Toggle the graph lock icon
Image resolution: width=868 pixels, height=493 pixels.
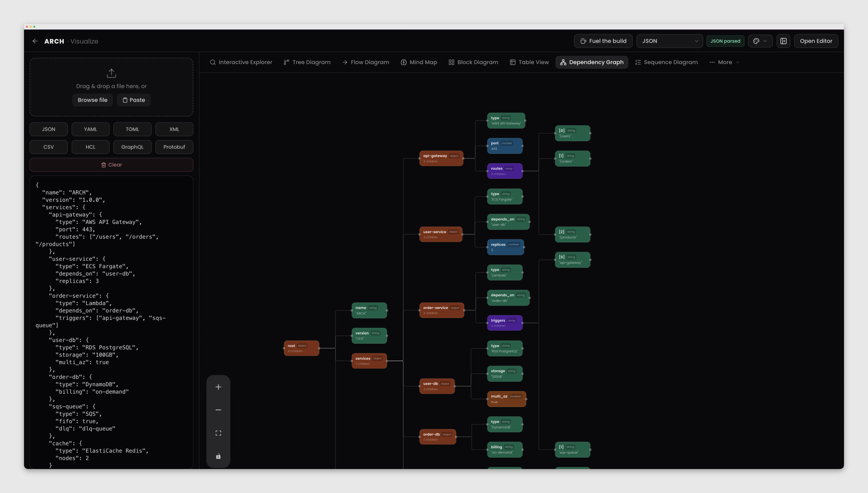coord(218,456)
